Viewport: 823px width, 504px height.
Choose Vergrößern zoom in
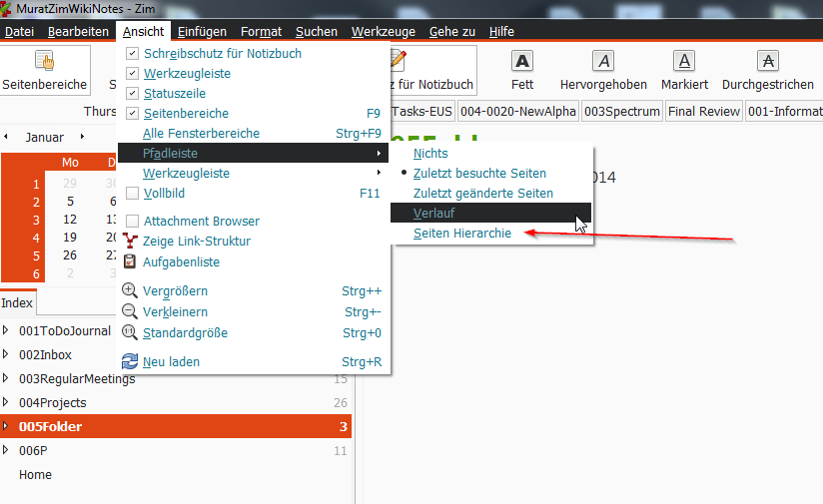(x=175, y=290)
